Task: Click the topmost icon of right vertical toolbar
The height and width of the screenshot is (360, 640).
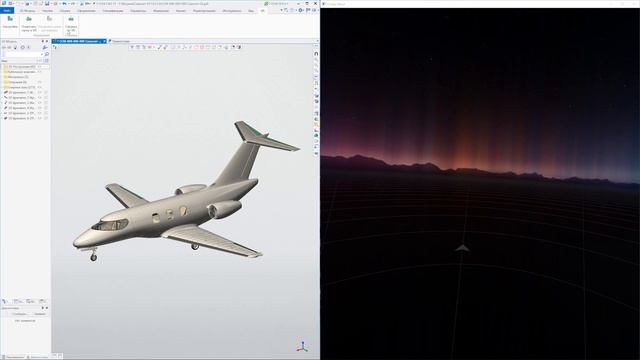Action: (x=316, y=53)
